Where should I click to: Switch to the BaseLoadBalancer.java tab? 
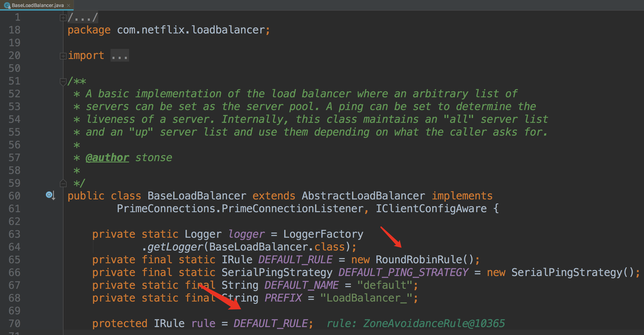pyautogui.click(x=37, y=5)
